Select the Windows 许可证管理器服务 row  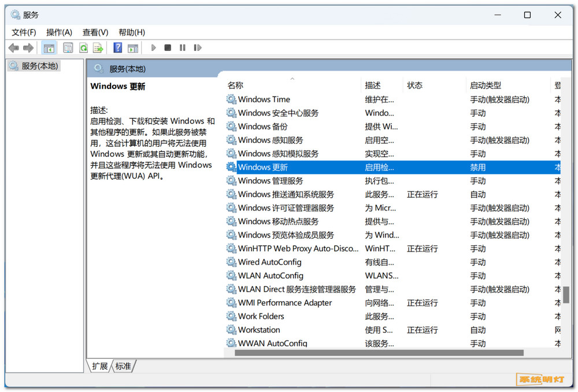(x=392, y=208)
